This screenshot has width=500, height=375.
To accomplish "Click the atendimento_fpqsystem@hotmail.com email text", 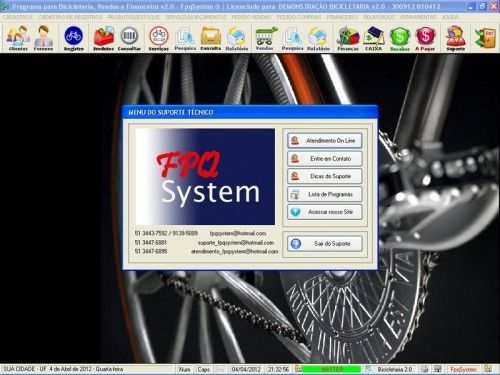I will tap(234, 251).
